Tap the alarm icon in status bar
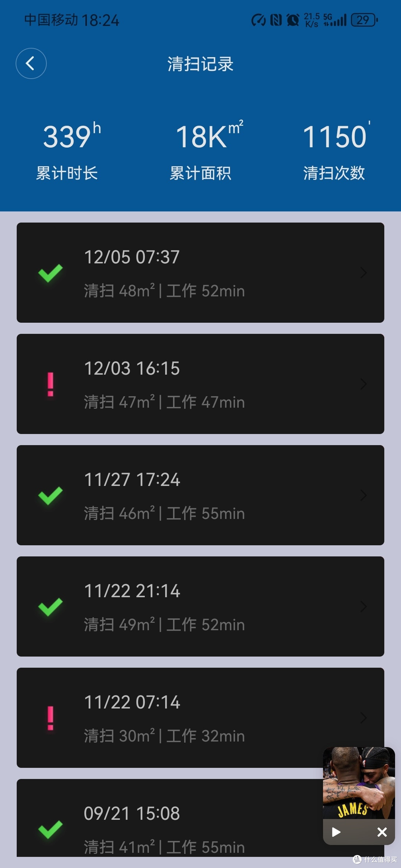This screenshot has height=868, width=401. tap(293, 20)
